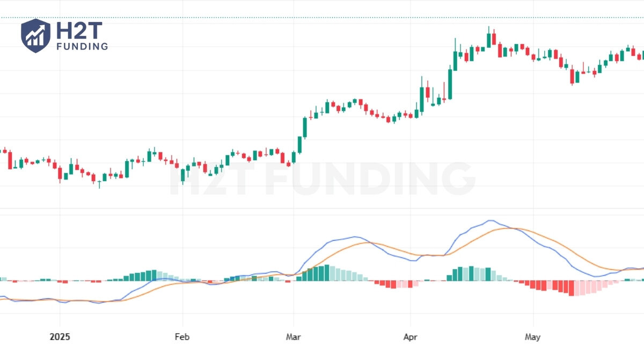This screenshot has width=644, height=360.
Task: Click the FUNDING text under the logo
Action: tap(82, 47)
